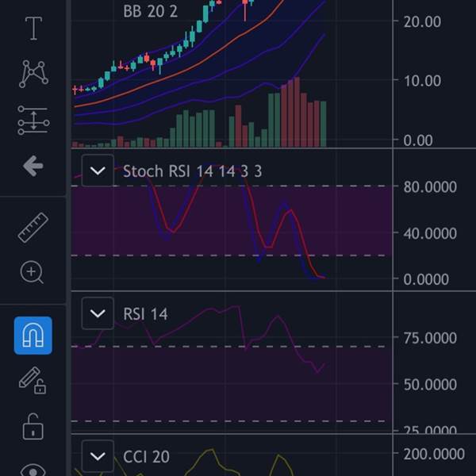Click the 20.00 price scale label
The height and width of the screenshot is (476, 476).
(x=422, y=22)
